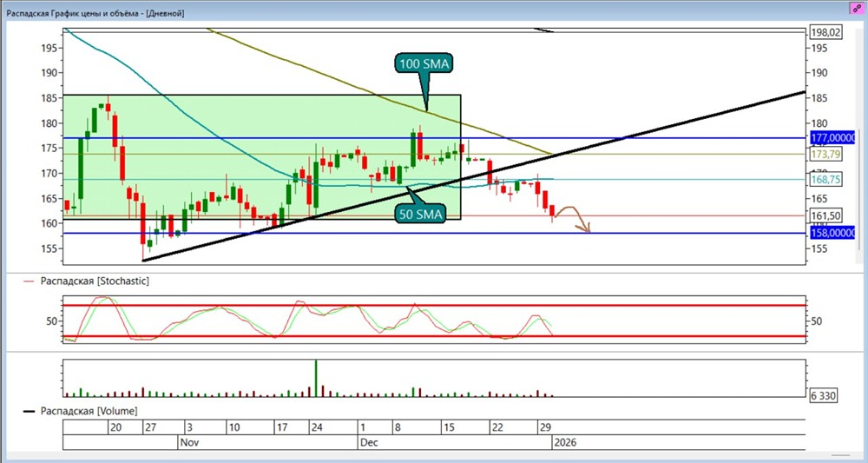
Task: Click the date label '20' on time axis
Action: [x=115, y=427]
